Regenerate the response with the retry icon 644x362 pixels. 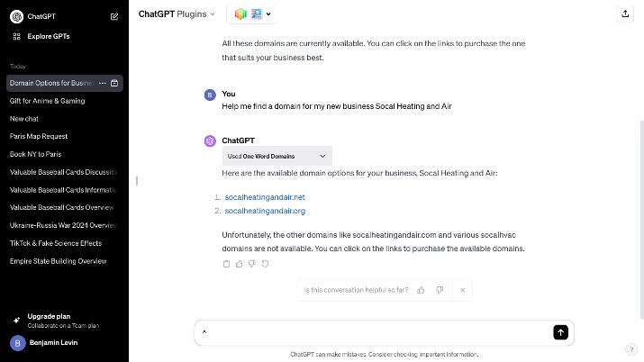(265, 264)
